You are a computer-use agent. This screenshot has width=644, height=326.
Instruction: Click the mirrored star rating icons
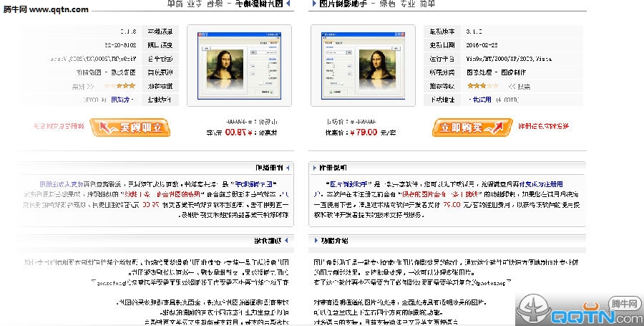[x=119, y=86]
